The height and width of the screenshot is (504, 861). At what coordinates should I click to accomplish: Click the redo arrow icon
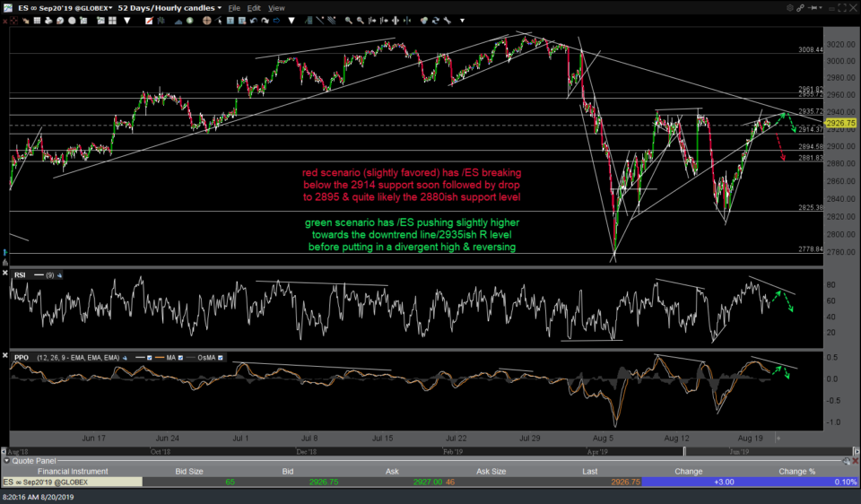(265, 21)
